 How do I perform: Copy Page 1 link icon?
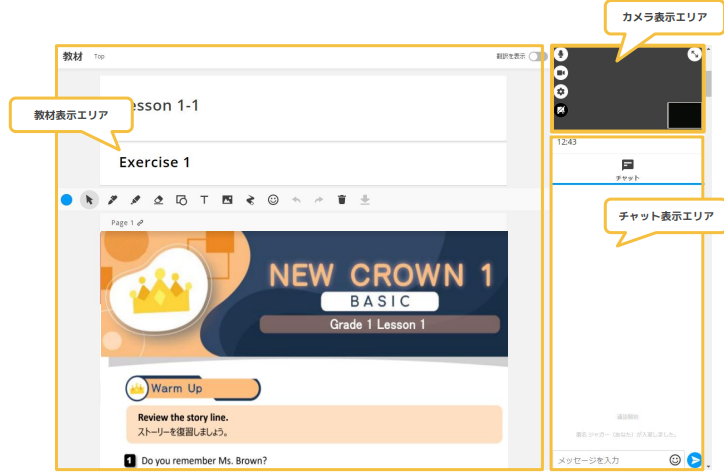coord(140,223)
